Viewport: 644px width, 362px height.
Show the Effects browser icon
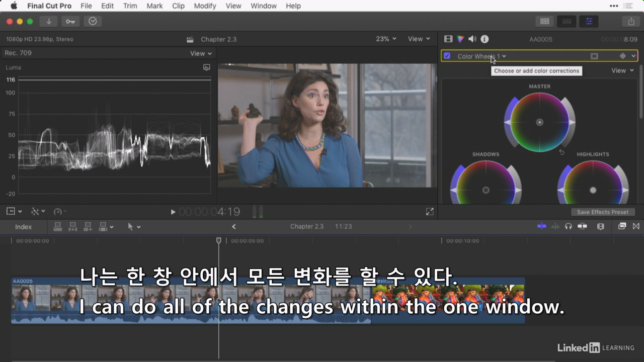pyautogui.click(x=622, y=226)
